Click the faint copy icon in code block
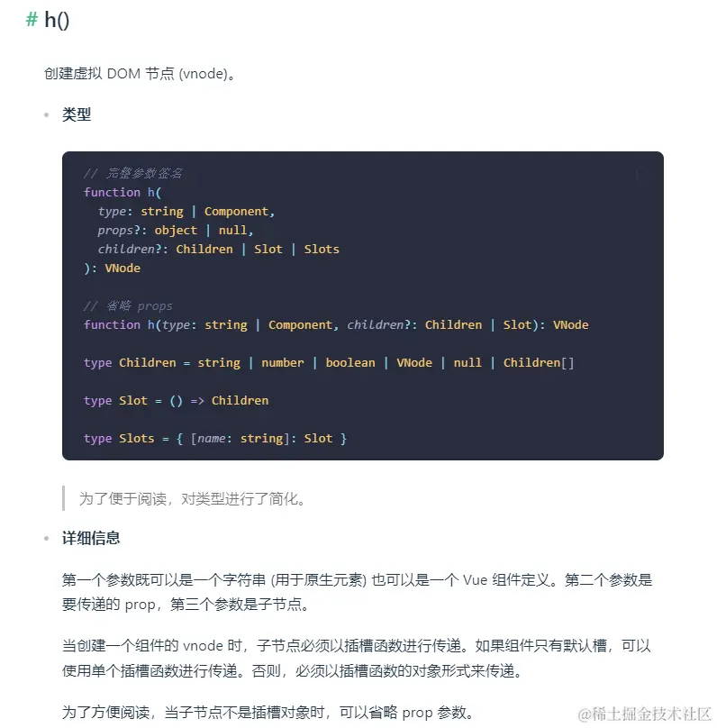Screen dimensions: 717x728 point(641,174)
